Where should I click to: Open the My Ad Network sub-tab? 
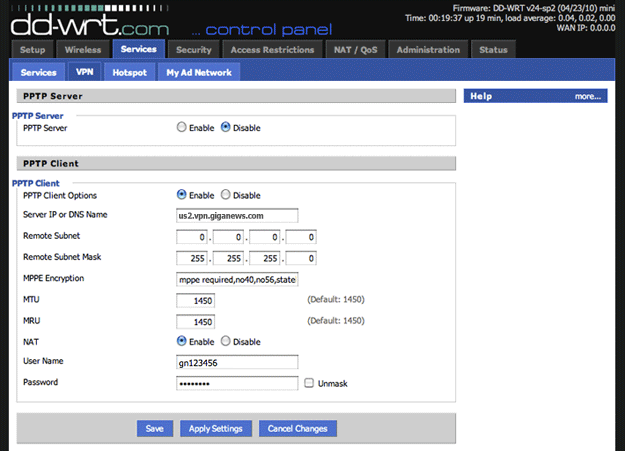point(199,72)
